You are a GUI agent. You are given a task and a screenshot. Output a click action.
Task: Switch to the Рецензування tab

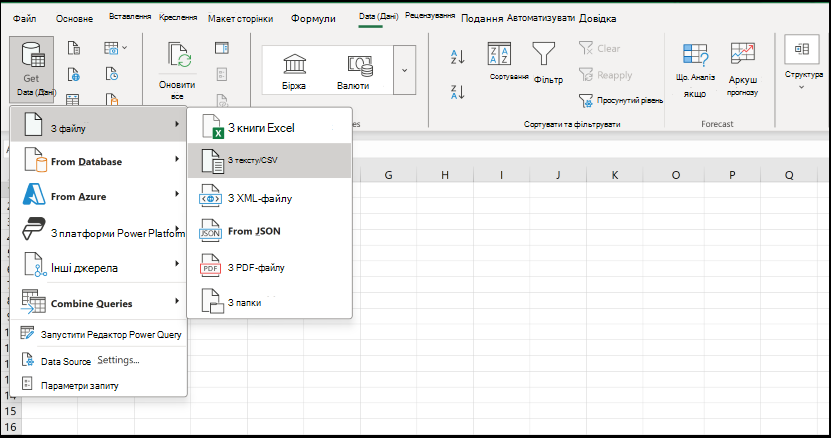click(430, 15)
